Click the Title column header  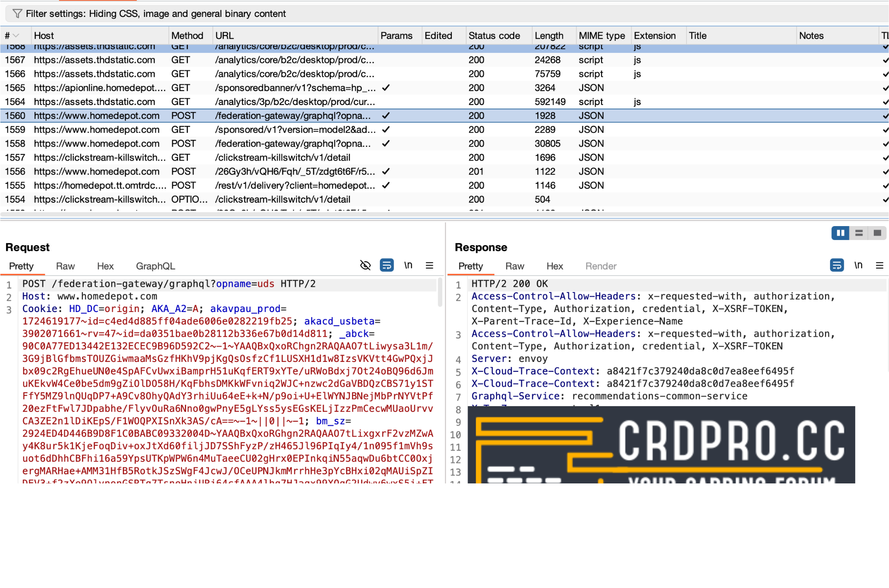pyautogui.click(x=741, y=36)
